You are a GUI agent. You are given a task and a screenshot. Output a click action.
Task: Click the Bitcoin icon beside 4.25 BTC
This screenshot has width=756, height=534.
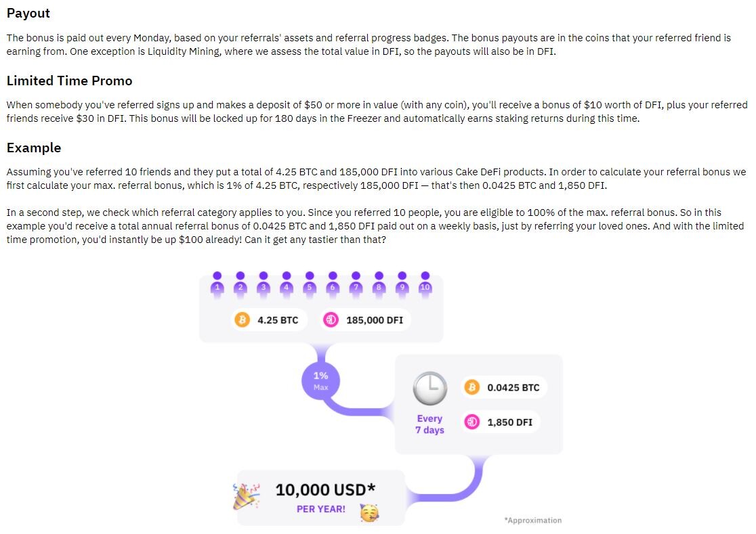242,319
